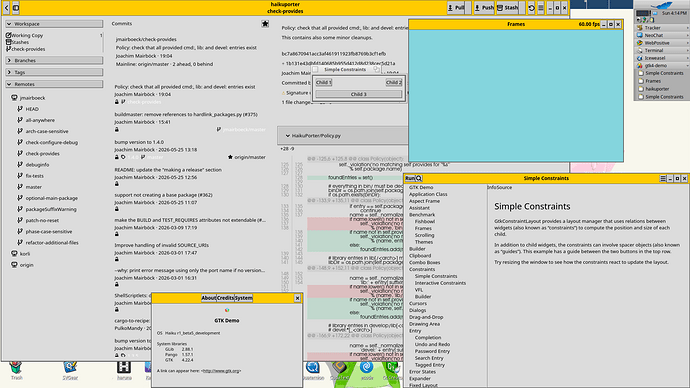Select Password Entry in the demo list
Image resolution: width=690 pixels, height=388 pixels.
[x=432, y=351]
